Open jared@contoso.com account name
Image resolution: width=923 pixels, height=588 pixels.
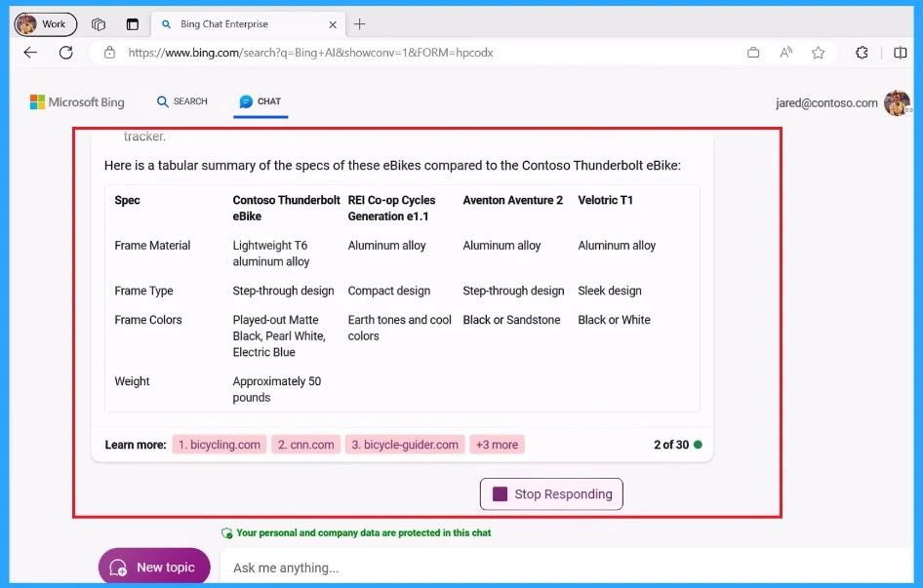[826, 103]
